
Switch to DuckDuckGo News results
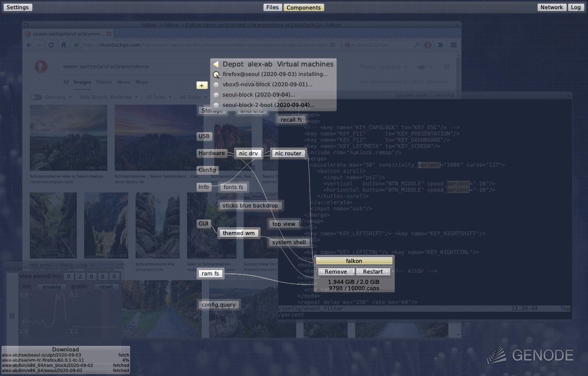(123, 82)
